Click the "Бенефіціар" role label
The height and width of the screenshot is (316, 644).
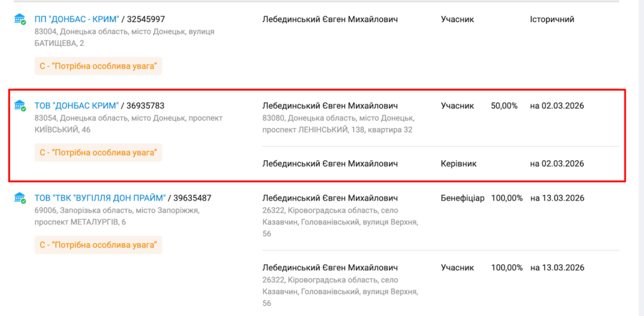click(x=462, y=198)
